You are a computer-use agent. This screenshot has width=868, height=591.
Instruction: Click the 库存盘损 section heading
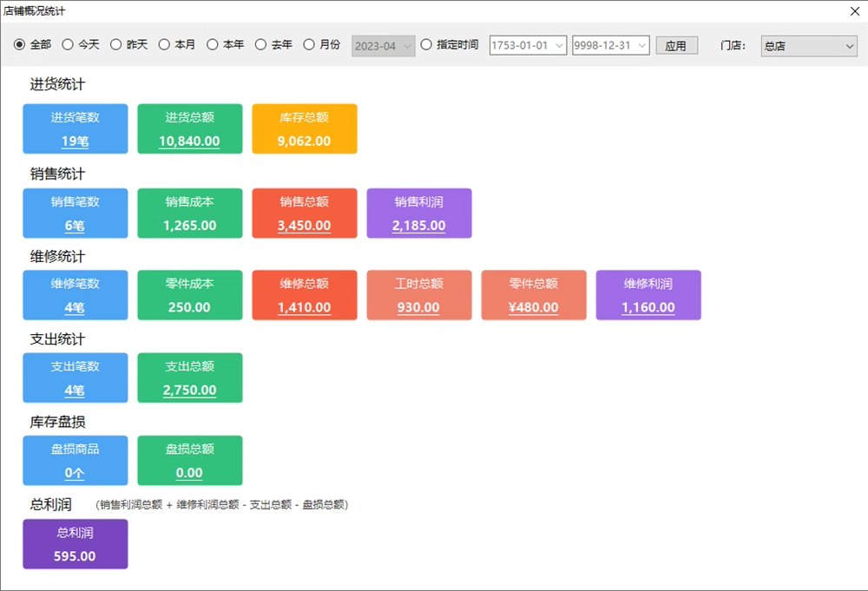coord(57,423)
